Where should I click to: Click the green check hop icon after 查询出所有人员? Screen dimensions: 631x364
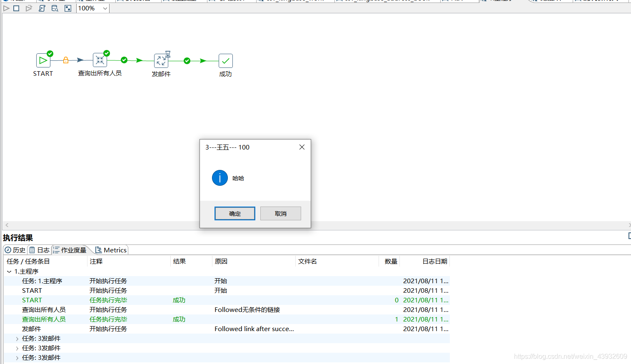124,60
